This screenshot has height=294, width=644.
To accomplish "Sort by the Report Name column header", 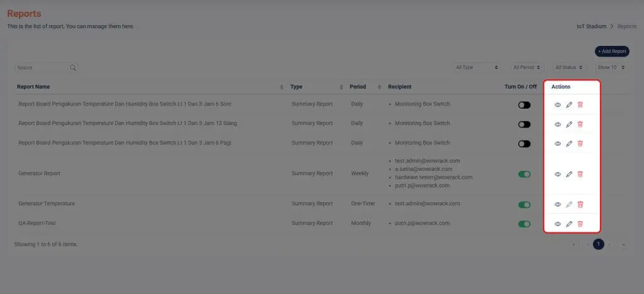I will (34, 87).
